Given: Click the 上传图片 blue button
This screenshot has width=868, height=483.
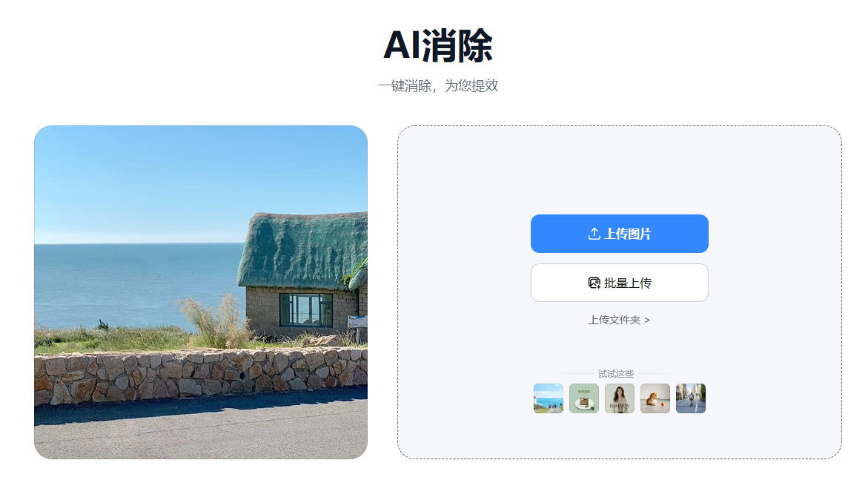Looking at the screenshot, I should coord(620,234).
